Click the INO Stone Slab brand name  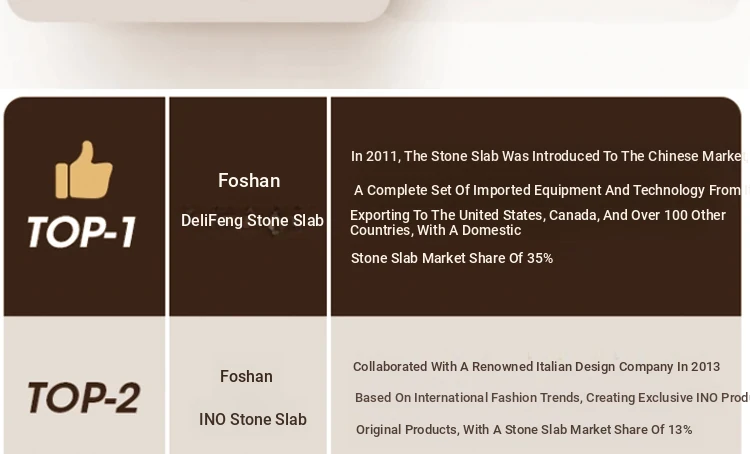click(x=253, y=420)
